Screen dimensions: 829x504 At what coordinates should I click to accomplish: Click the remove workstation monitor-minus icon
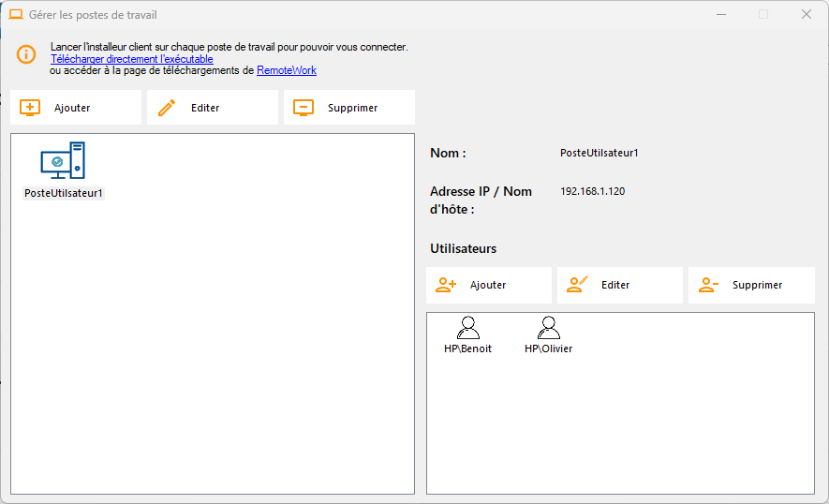303,108
